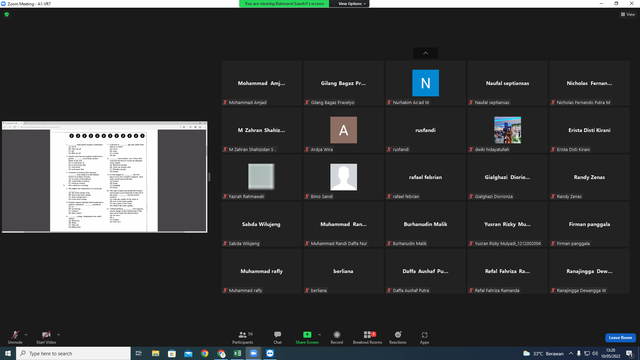Open the Chat panel

pyautogui.click(x=278, y=337)
